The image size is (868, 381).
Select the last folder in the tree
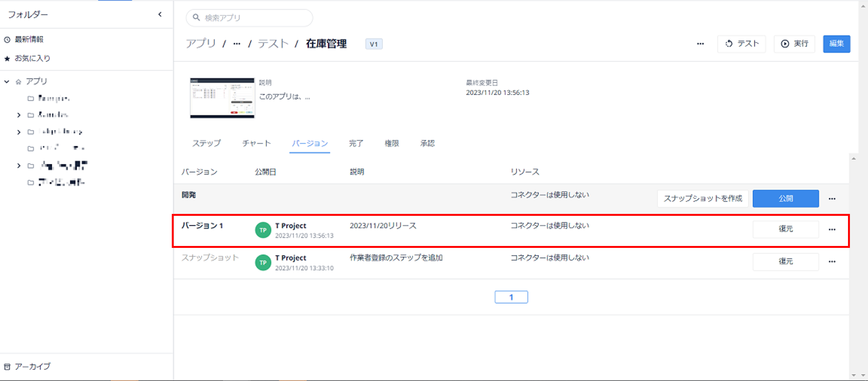61,182
